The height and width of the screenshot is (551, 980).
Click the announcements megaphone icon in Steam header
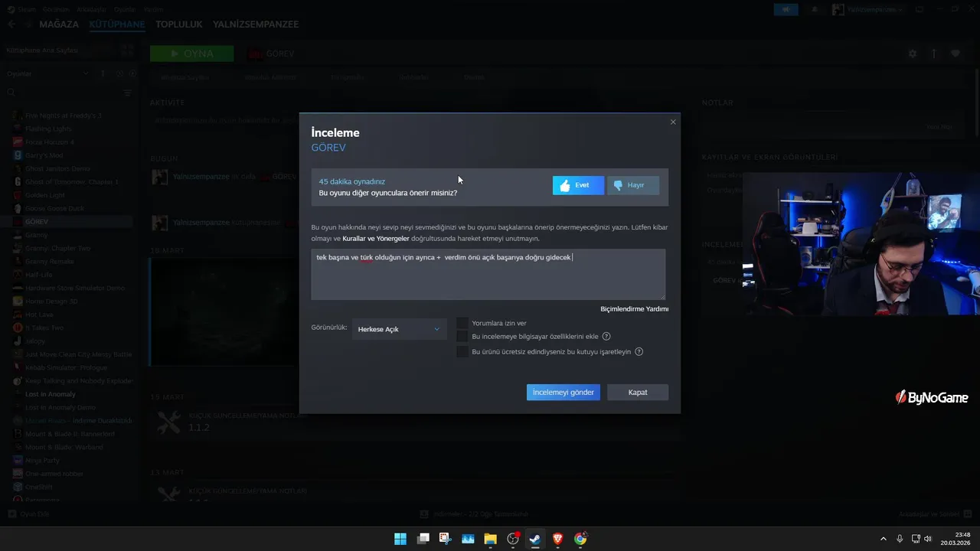[786, 9]
